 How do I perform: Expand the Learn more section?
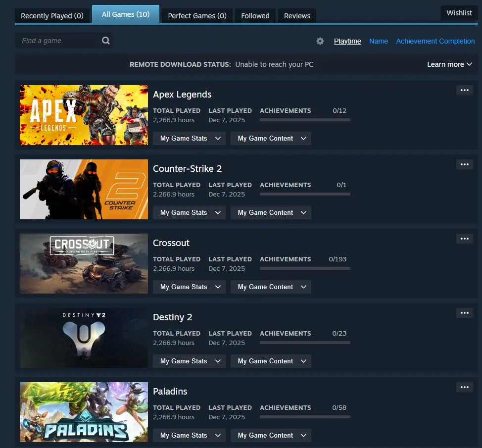[x=449, y=64]
